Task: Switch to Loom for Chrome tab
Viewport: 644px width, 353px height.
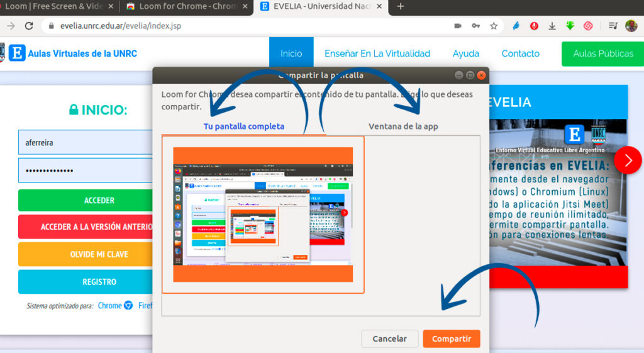Action: (187, 6)
